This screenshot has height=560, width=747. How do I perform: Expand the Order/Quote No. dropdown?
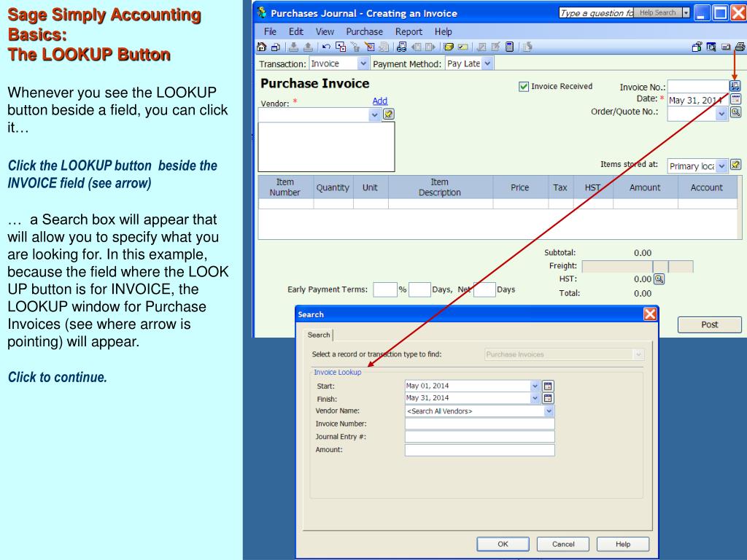tap(721, 113)
